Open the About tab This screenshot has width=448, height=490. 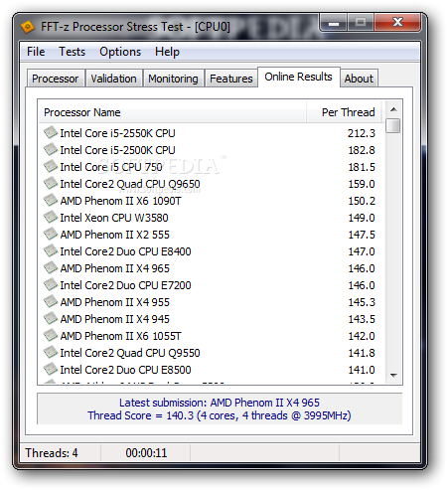359,79
